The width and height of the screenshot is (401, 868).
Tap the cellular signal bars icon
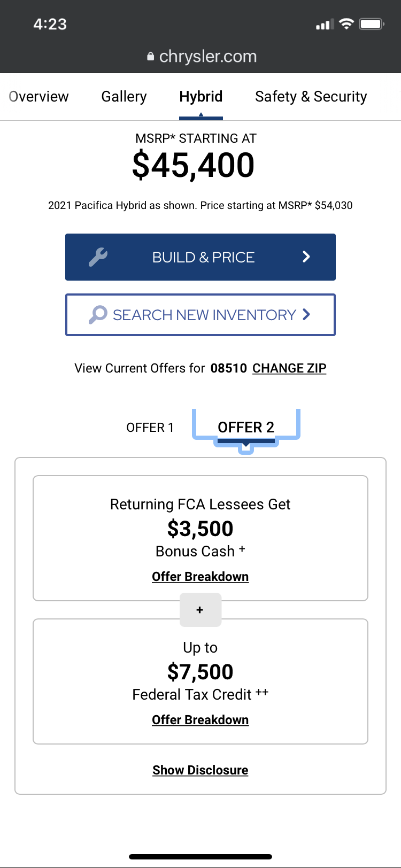click(325, 24)
